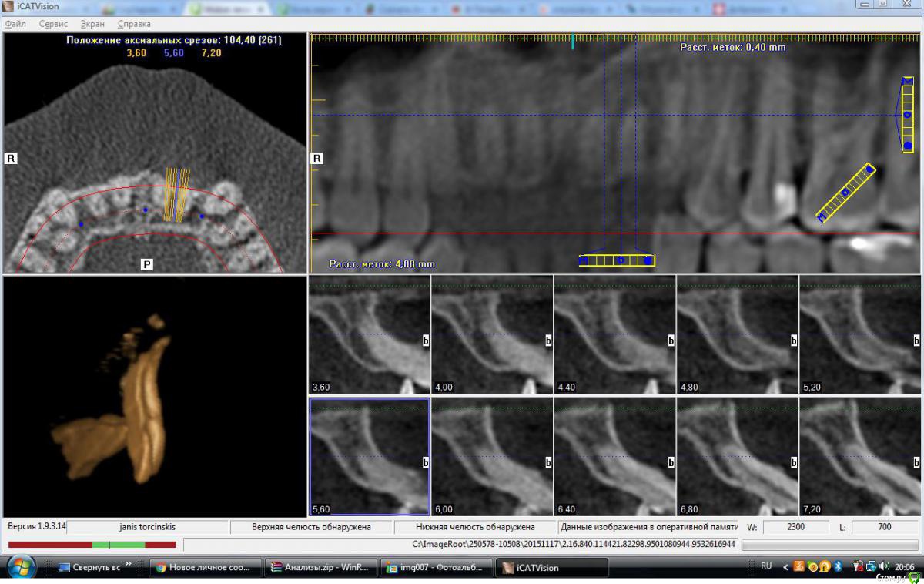Select the cross-section slice labeled 3,60
This screenshot has width=924, height=584.
(x=370, y=334)
